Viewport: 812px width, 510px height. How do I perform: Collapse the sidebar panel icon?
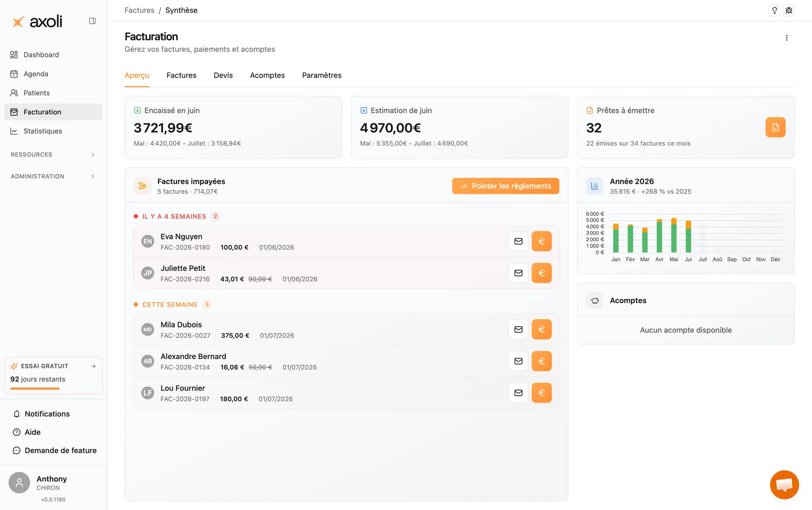click(x=92, y=21)
